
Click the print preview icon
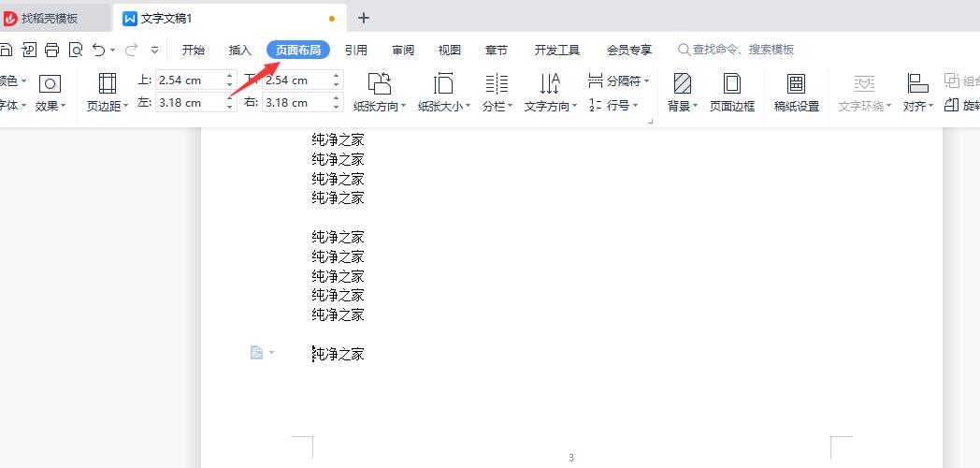click(76, 50)
